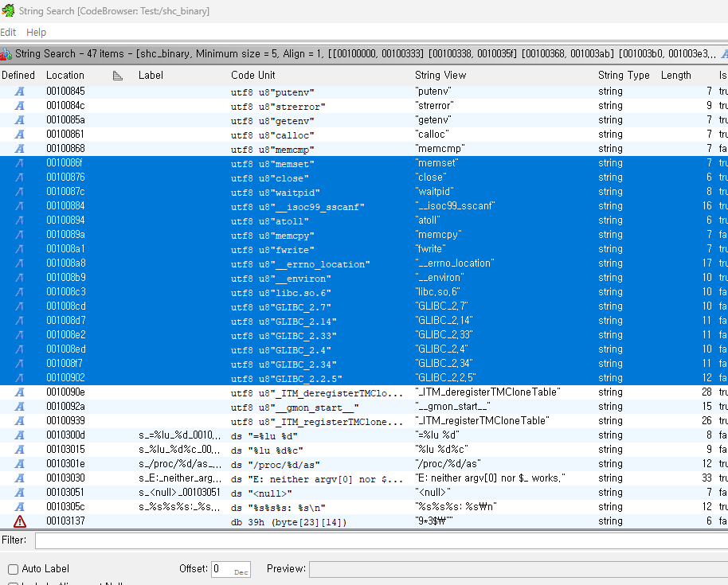
Task: Click the defined-string icon for the /proc/%d/as row
Action: [x=19, y=464]
